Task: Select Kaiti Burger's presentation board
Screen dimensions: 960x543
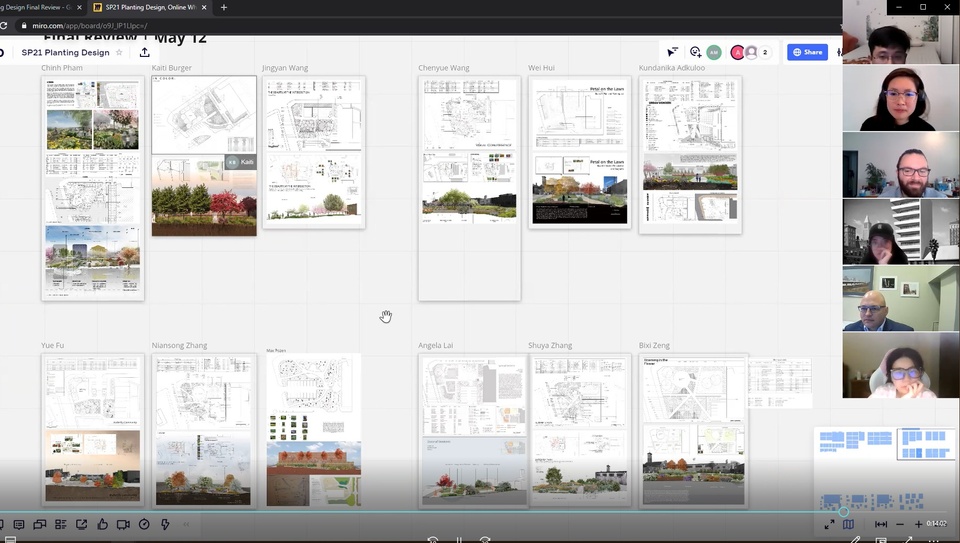Action: click(204, 155)
